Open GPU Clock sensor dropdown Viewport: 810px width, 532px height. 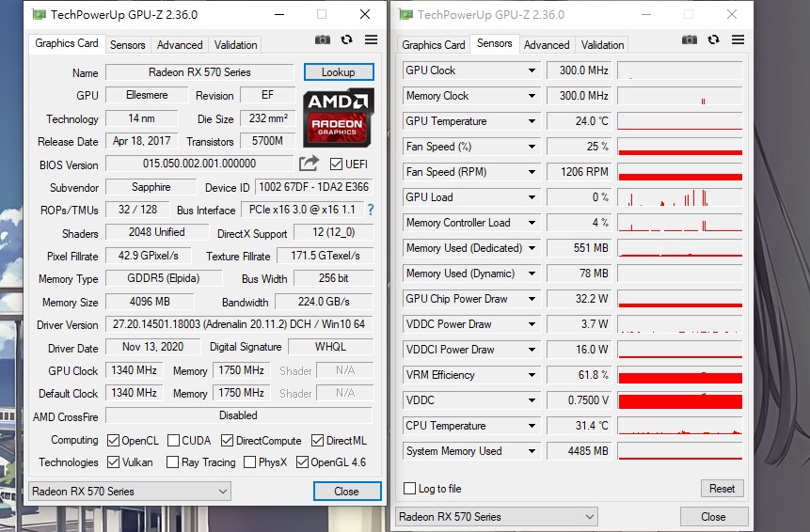pos(532,70)
